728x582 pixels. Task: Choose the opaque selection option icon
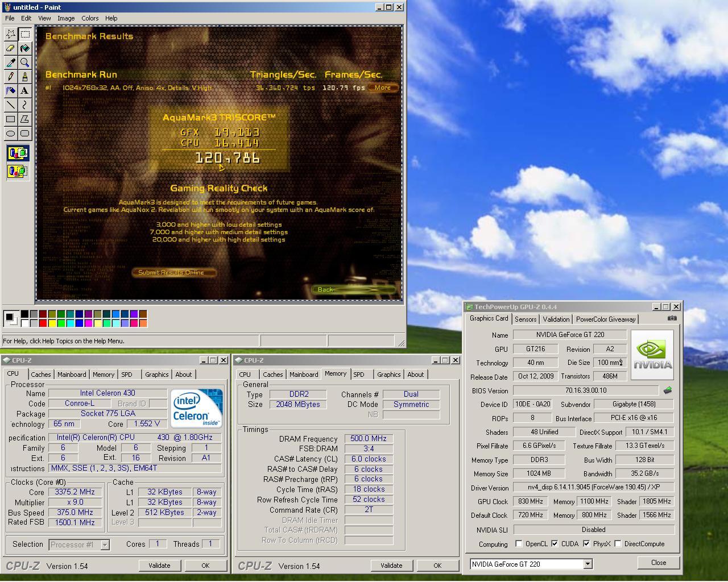click(x=18, y=153)
